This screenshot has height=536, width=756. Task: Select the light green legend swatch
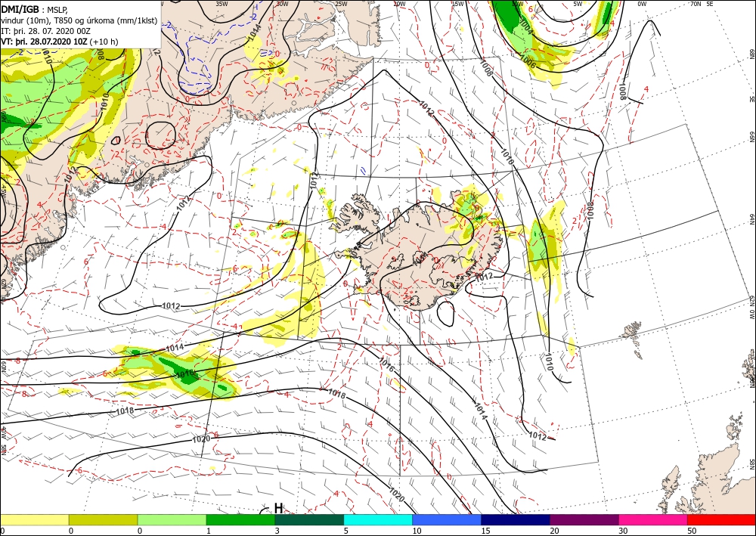pyautogui.click(x=172, y=519)
